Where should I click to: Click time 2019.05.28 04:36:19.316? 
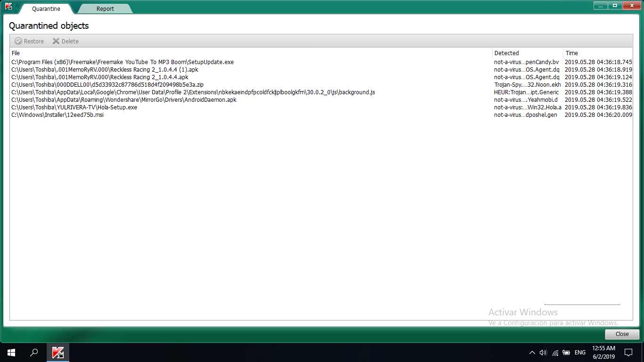(x=598, y=85)
